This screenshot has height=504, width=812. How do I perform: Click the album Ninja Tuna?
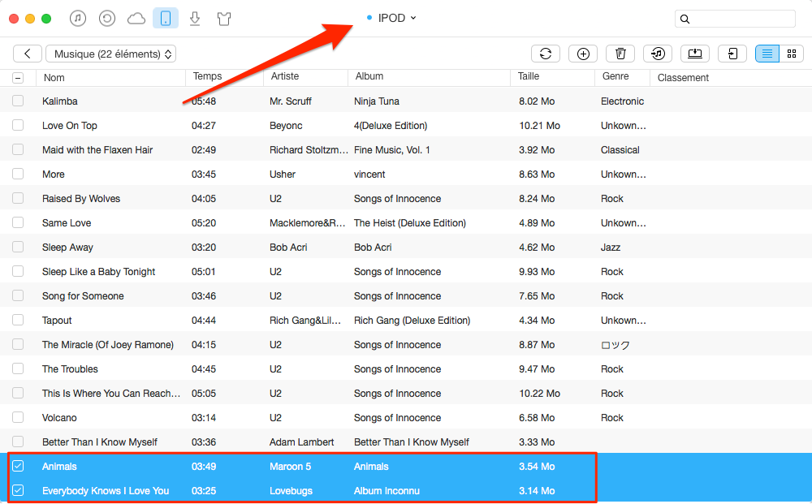(x=377, y=101)
